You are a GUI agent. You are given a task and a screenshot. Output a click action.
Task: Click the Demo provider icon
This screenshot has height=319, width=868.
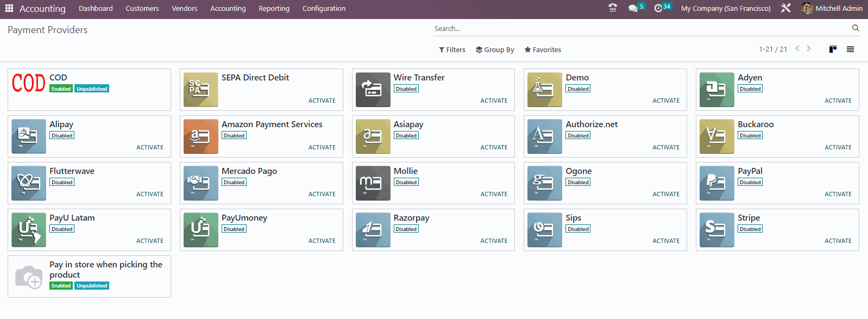tap(545, 90)
